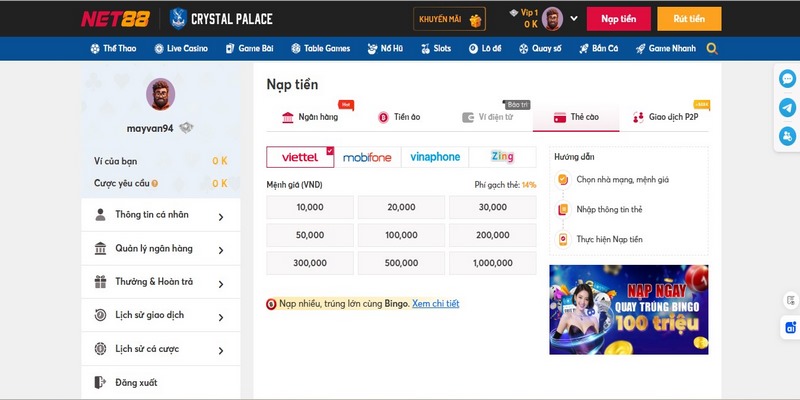Select the Zing card option
The width and height of the screenshot is (800, 400).
click(x=503, y=157)
